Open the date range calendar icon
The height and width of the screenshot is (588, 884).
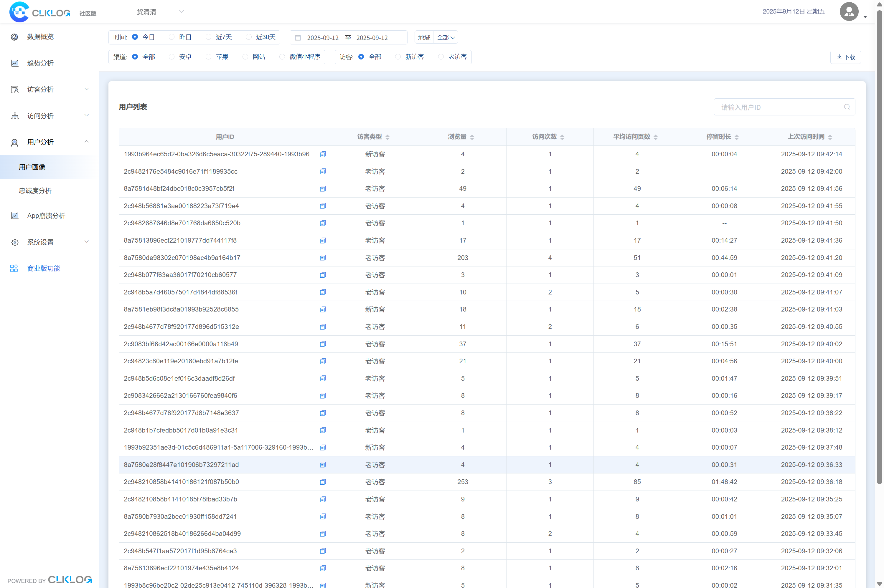tap(298, 38)
